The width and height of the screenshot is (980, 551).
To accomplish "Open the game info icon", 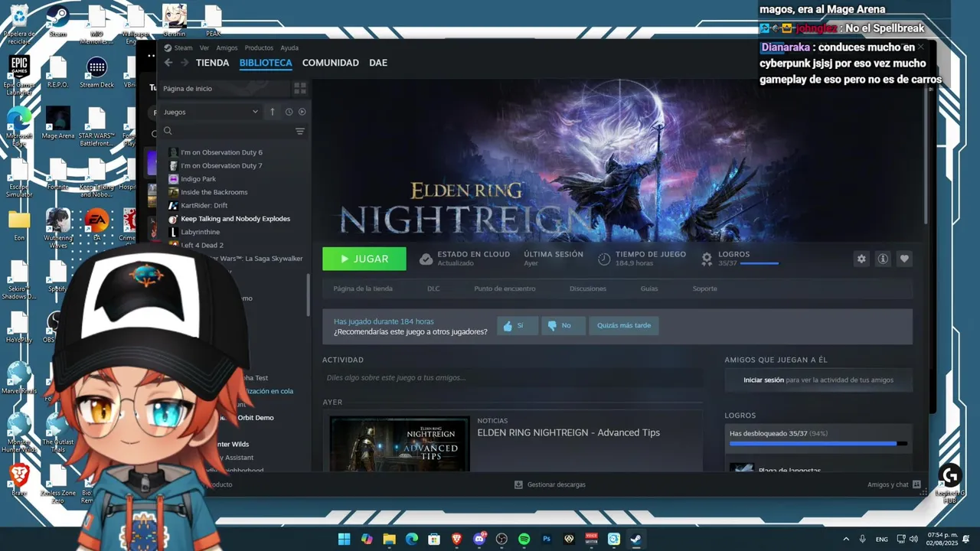I will (x=883, y=259).
